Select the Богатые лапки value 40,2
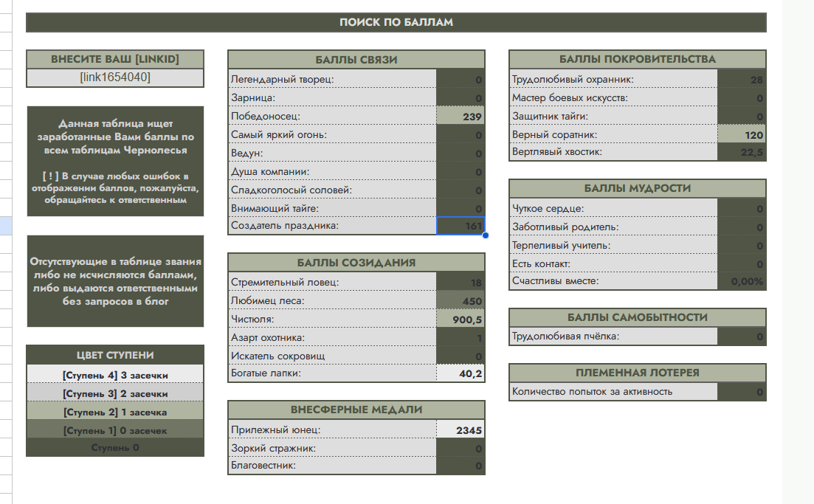This screenshot has width=814, height=504. (x=461, y=374)
